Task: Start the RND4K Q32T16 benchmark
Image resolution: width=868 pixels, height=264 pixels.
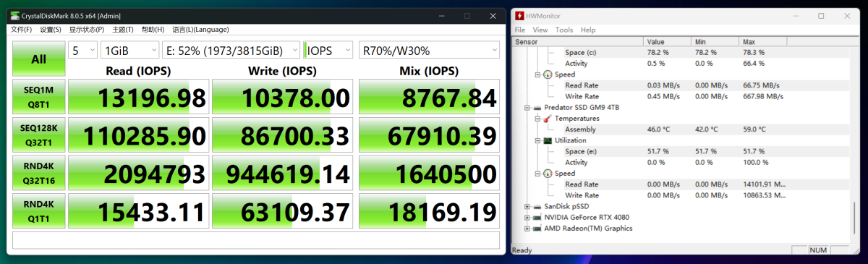Action: (39, 173)
